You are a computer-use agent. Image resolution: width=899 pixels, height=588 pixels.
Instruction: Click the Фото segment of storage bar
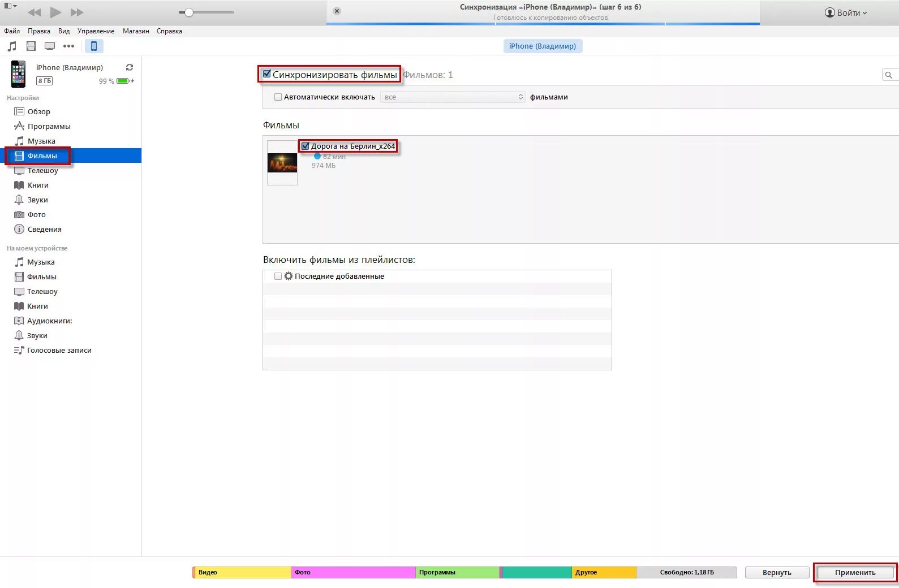[x=354, y=572]
